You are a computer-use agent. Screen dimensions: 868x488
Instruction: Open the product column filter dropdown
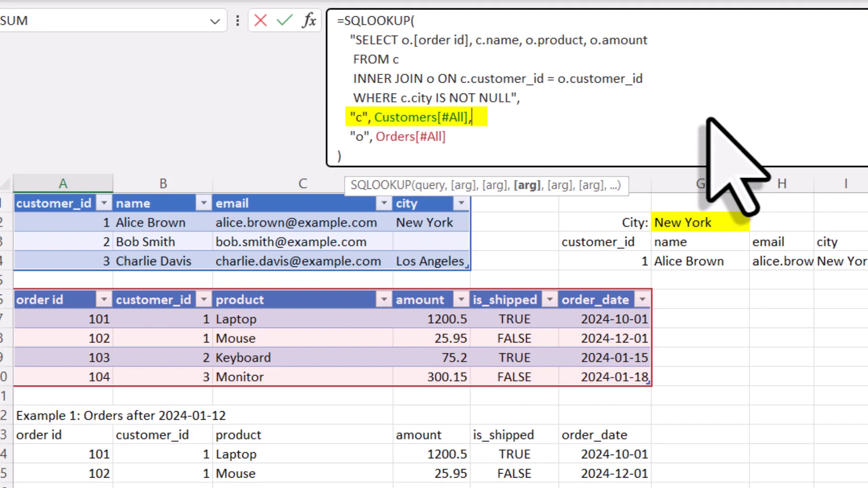click(x=383, y=299)
